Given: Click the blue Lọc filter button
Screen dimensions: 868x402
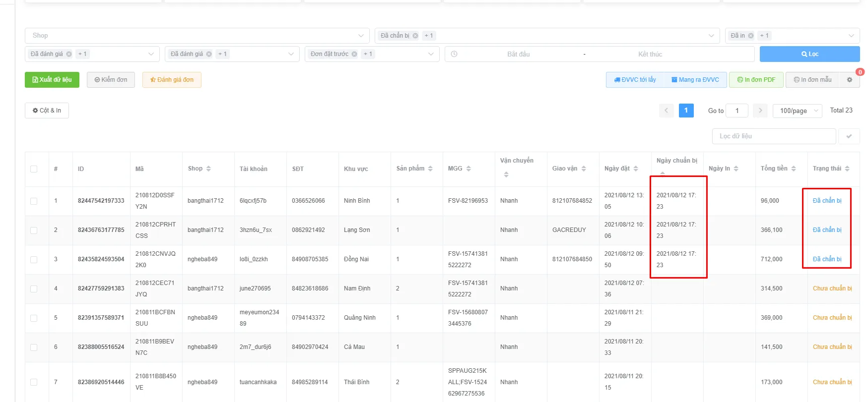Looking at the screenshot, I should (x=809, y=54).
